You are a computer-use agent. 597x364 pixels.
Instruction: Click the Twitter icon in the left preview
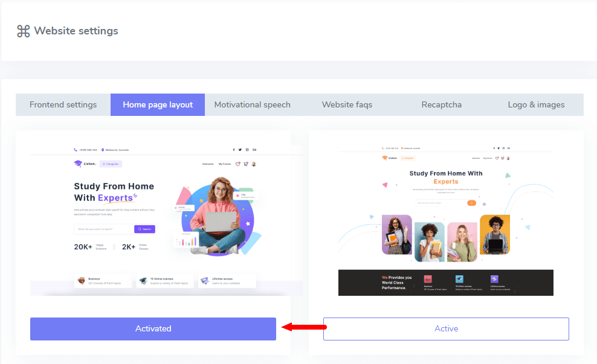240,150
